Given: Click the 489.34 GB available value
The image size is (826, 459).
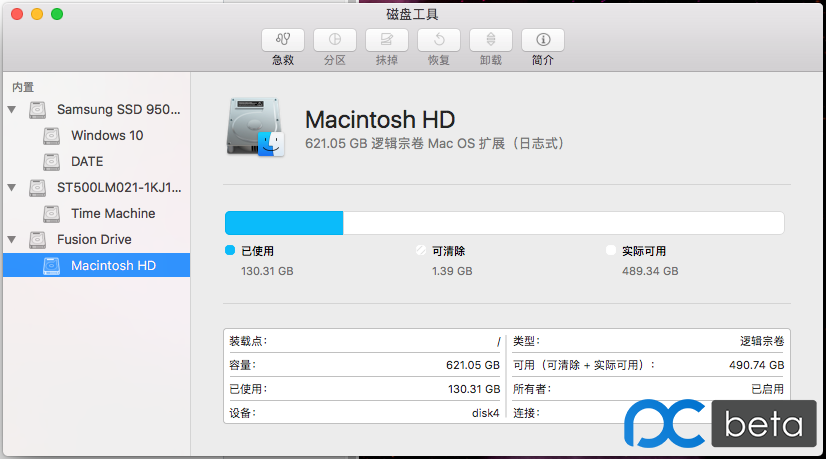Looking at the screenshot, I should pyautogui.click(x=650, y=271).
